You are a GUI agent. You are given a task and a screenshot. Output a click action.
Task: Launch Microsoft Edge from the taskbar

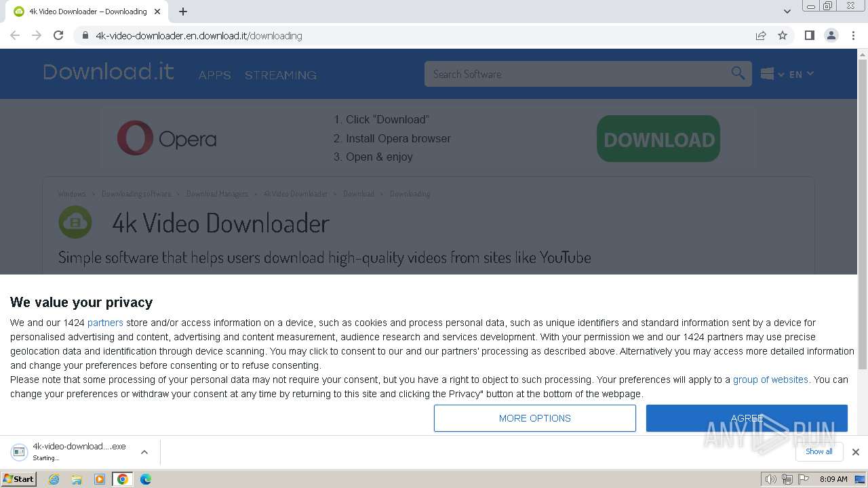tap(146, 479)
